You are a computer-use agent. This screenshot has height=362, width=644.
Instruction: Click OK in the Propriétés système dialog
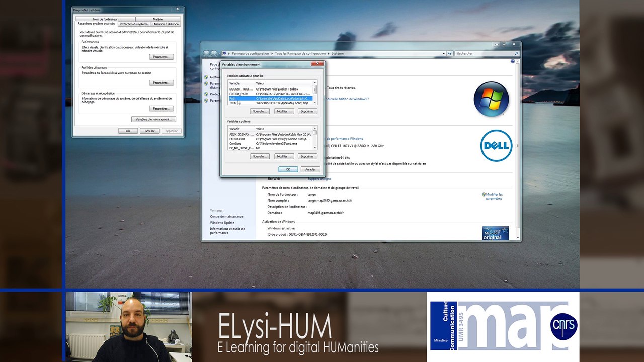pos(128,131)
